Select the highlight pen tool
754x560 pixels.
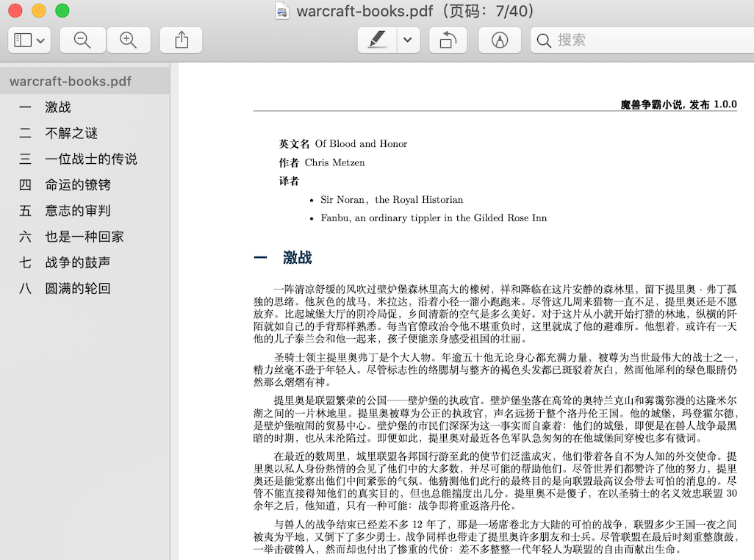click(x=377, y=40)
